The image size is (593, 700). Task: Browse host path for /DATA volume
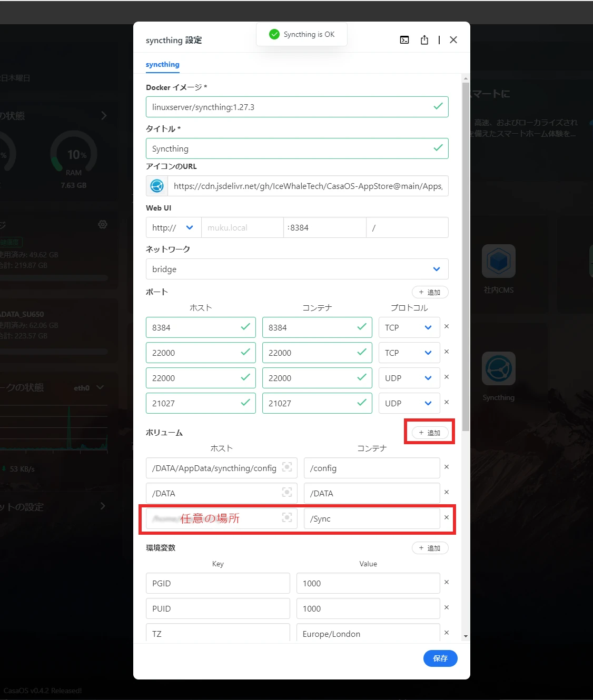click(x=287, y=492)
